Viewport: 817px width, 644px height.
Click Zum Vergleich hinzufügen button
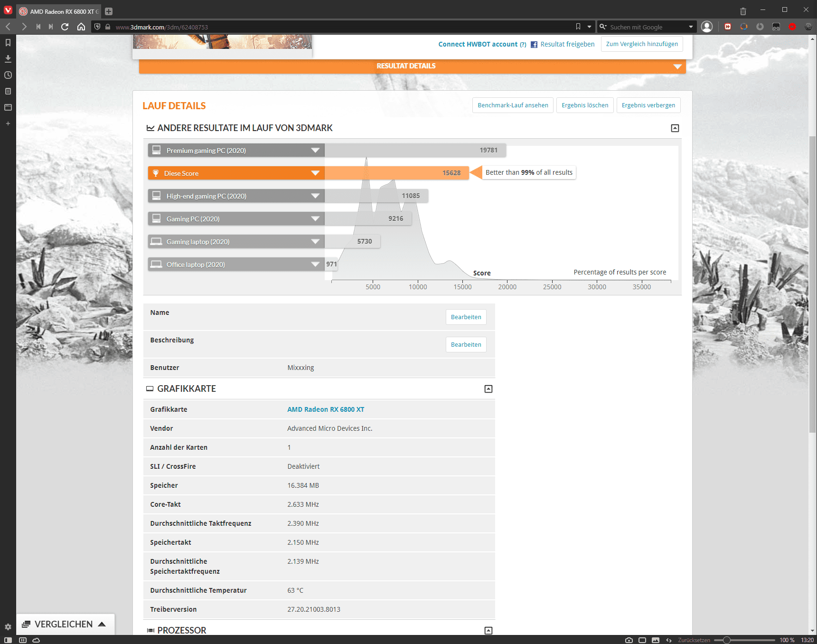click(642, 44)
